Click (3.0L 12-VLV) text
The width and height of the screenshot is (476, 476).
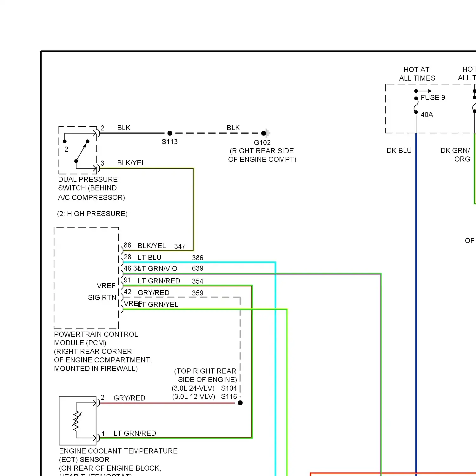[x=194, y=396]
